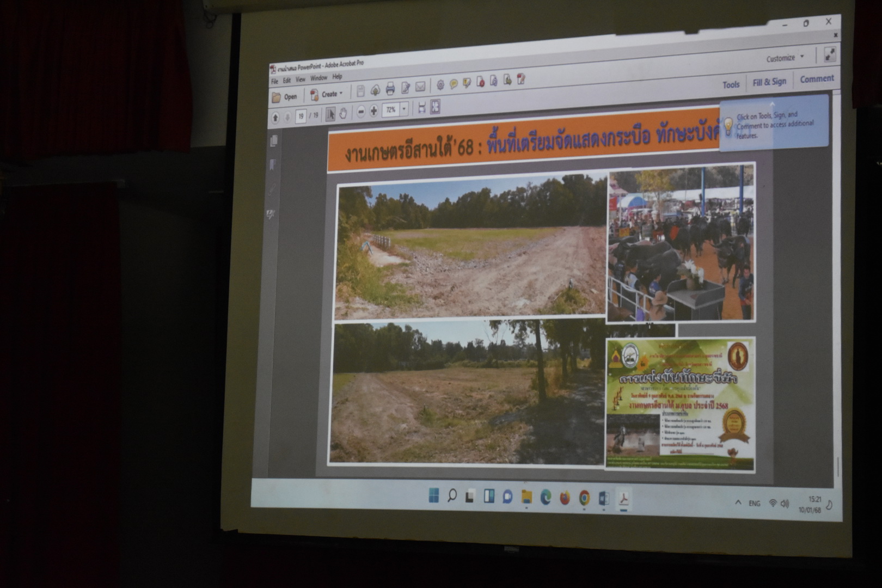Activate the Select arrow tool

point(330,114)
